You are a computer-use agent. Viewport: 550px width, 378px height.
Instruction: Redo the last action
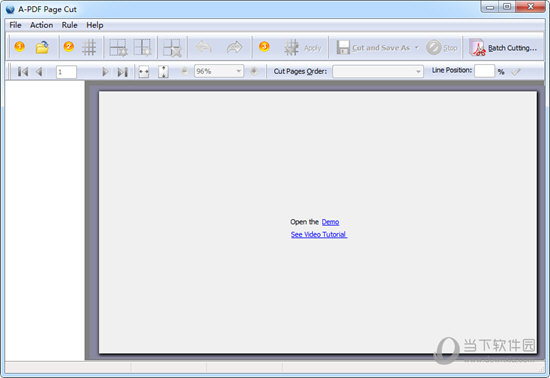[234, 47]
